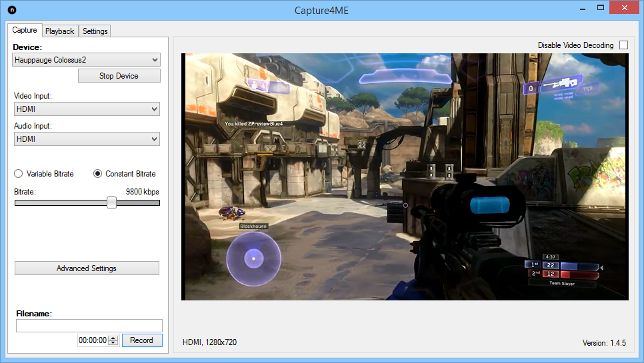This screenshot has width=644, height=363.
Task: Click the Capture4ME app icon in title bar
Action: (12, 10)
